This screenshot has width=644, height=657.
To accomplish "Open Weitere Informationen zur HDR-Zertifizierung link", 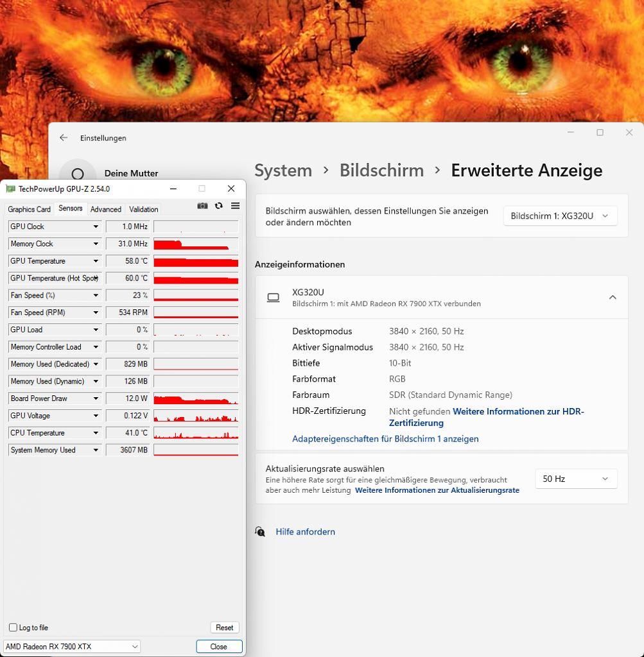I will click(x=486, y=417).
